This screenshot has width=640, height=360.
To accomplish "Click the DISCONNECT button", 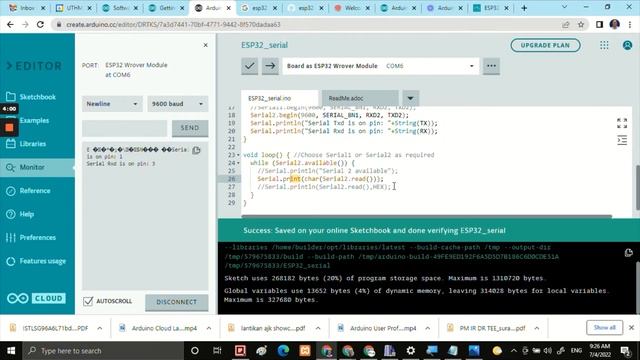I will tap(176, 302).
